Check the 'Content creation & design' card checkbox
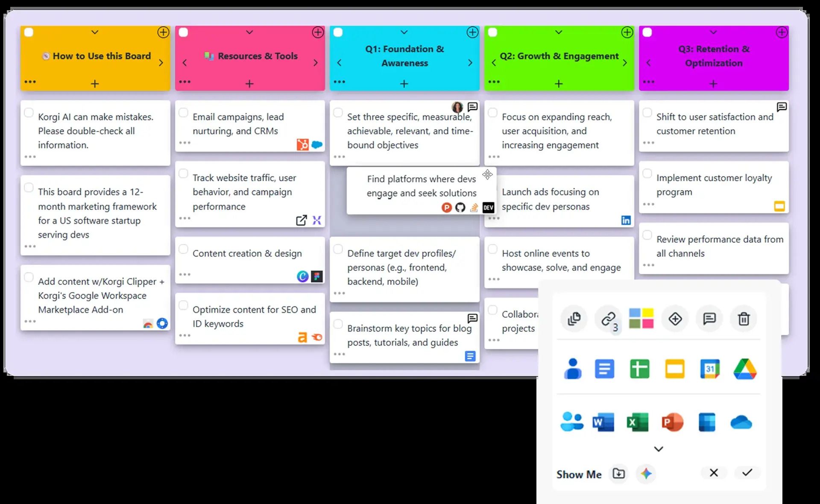Screen dimensions: 820x504 [x=183, y=249]
